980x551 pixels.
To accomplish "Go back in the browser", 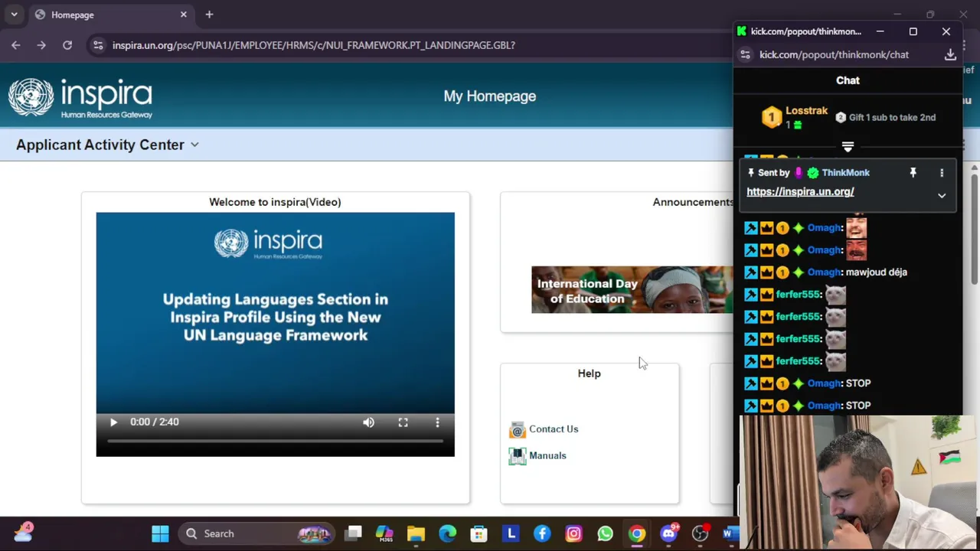I will 16,45.
